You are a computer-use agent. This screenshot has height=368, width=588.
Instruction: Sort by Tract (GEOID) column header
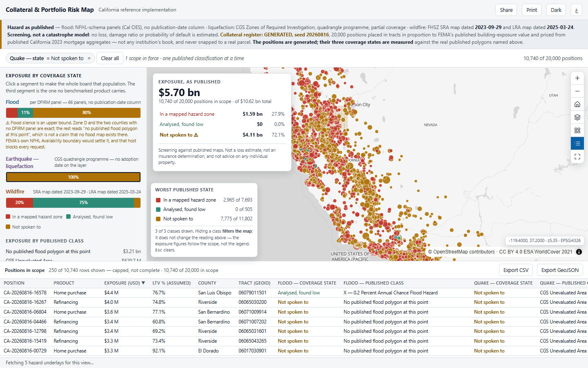(254, 283)
